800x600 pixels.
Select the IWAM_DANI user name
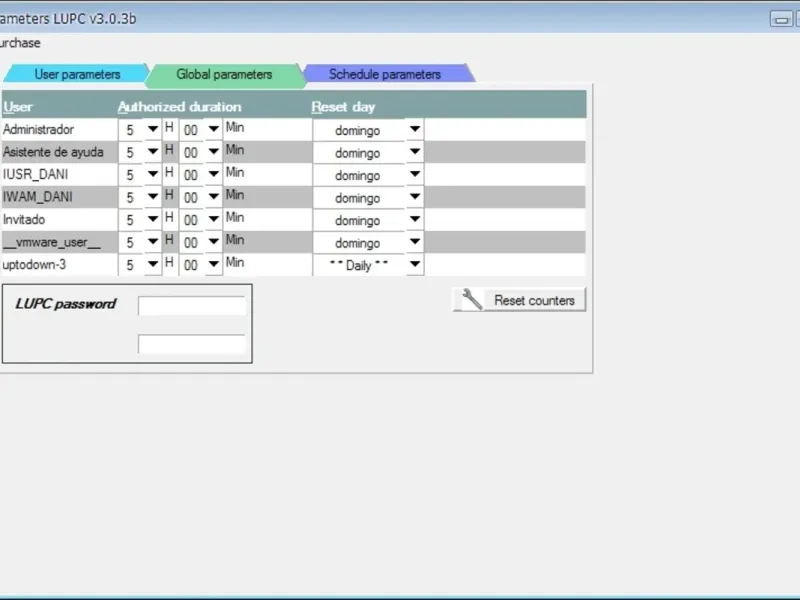coord(37,197)
